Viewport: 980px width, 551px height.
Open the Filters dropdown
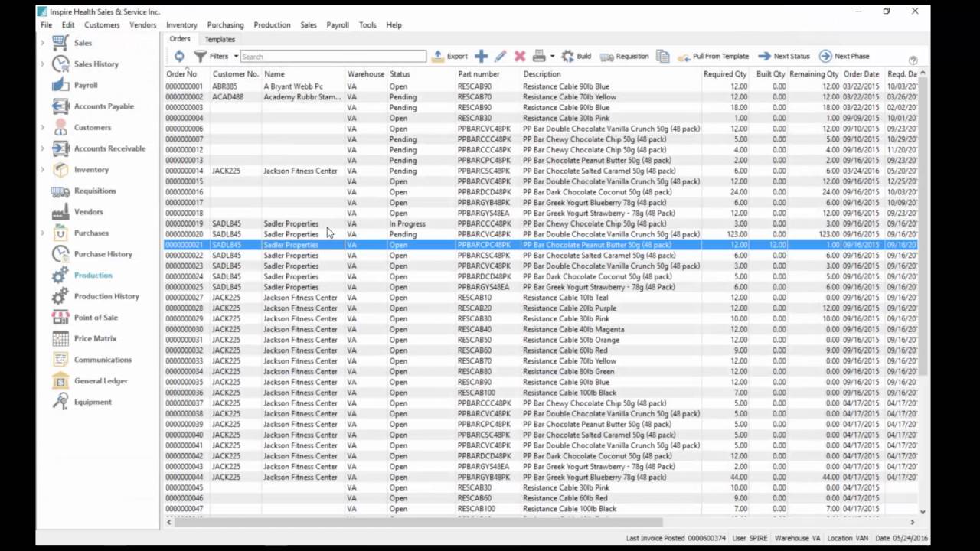pyautogui.click(x=216, y=56)
